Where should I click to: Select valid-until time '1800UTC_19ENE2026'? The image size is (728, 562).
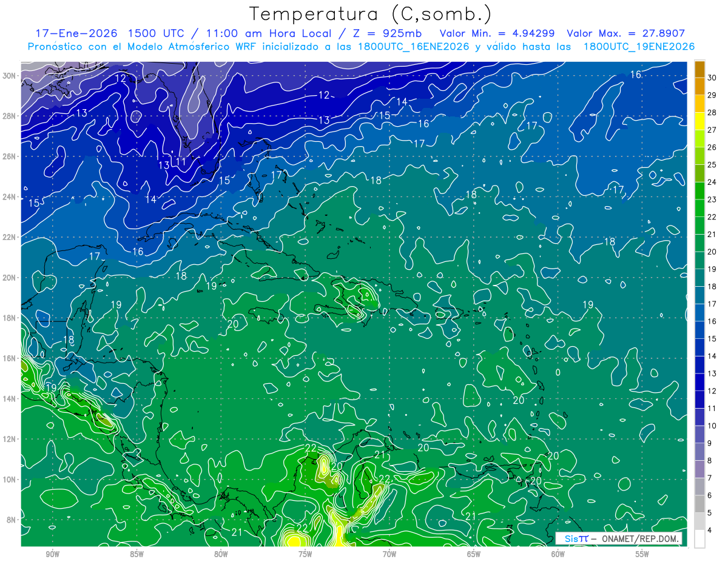click(x=639, y=47)
